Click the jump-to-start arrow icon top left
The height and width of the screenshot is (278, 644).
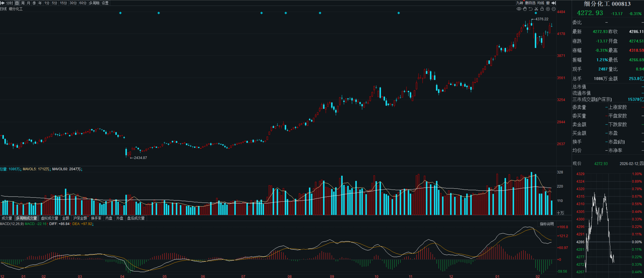pyautogui.click(x=2, y=3)
